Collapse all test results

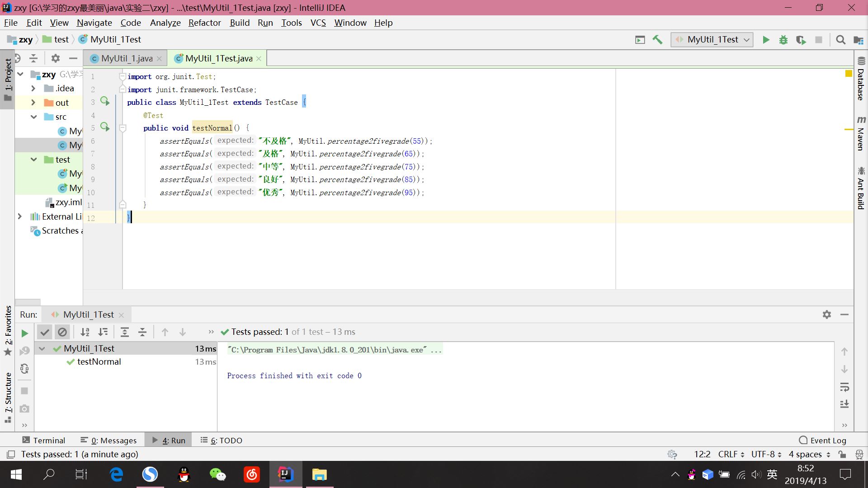tap(142, 332)
